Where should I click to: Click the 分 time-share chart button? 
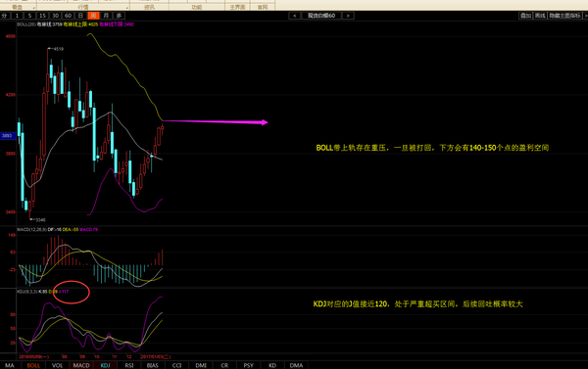pyautogui.click(x=5, y=16)
